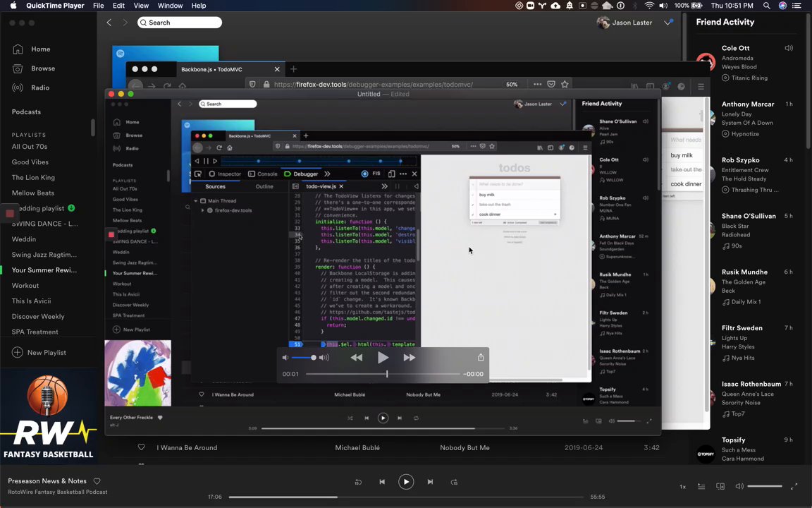Select the Console tab in recorded DevTools
The width and height of the screenshot is (812, 508).
click(x=262, y=174)
